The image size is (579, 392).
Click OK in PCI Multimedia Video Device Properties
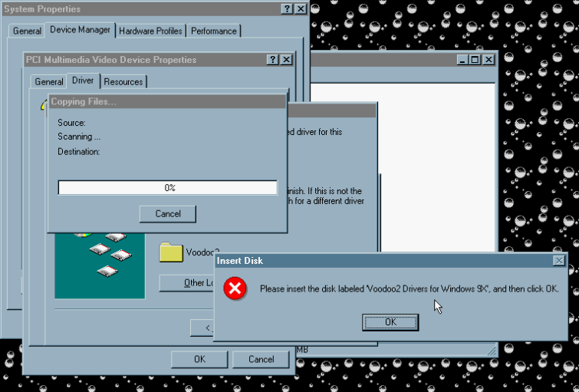[199, 360]
